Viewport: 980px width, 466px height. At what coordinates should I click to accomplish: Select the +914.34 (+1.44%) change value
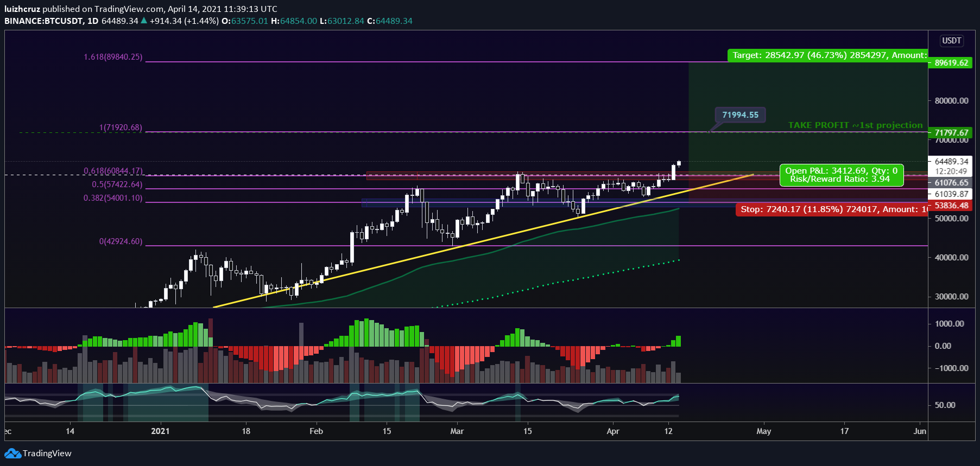184,21
